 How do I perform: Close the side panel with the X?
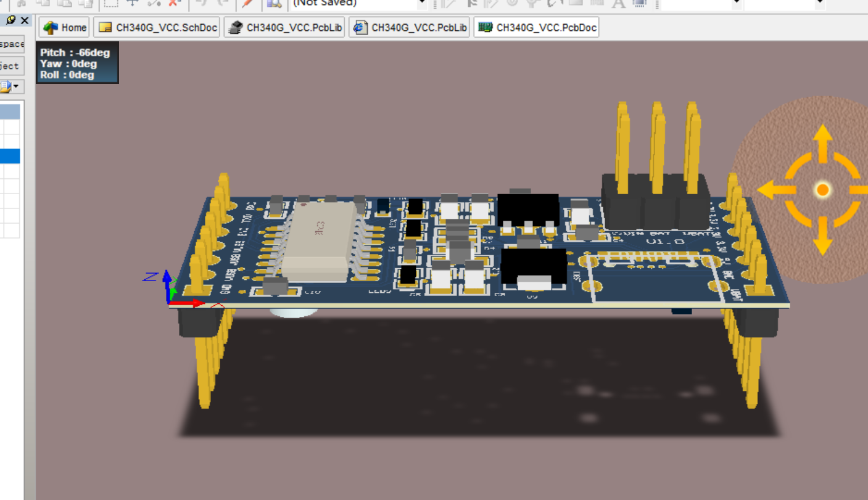(24, 20)
